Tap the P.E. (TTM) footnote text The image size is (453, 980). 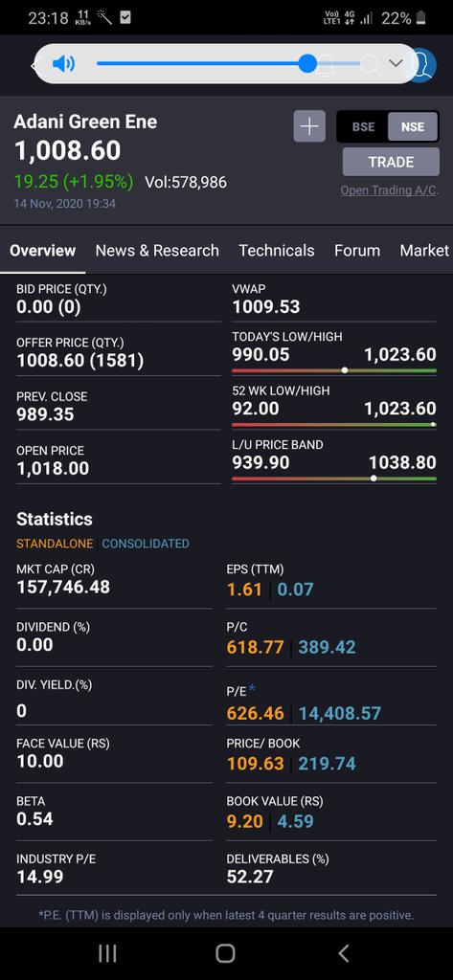point(226,915)
